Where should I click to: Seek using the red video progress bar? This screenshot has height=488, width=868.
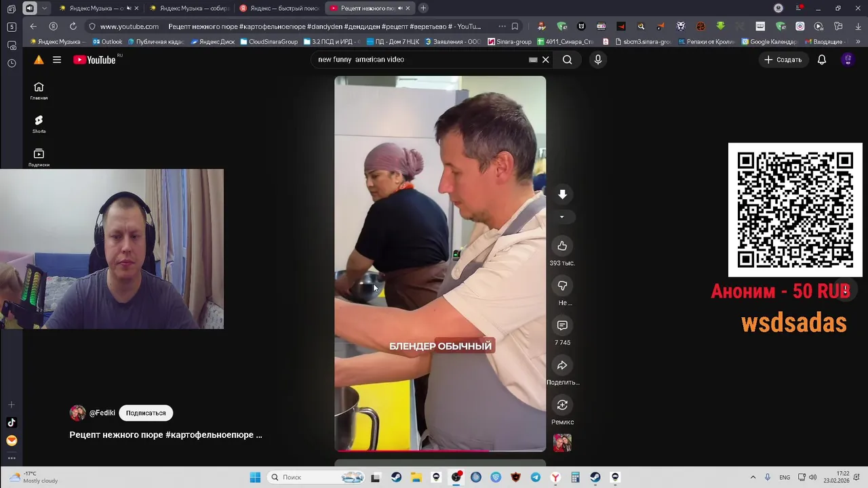(x=440, y=450)
